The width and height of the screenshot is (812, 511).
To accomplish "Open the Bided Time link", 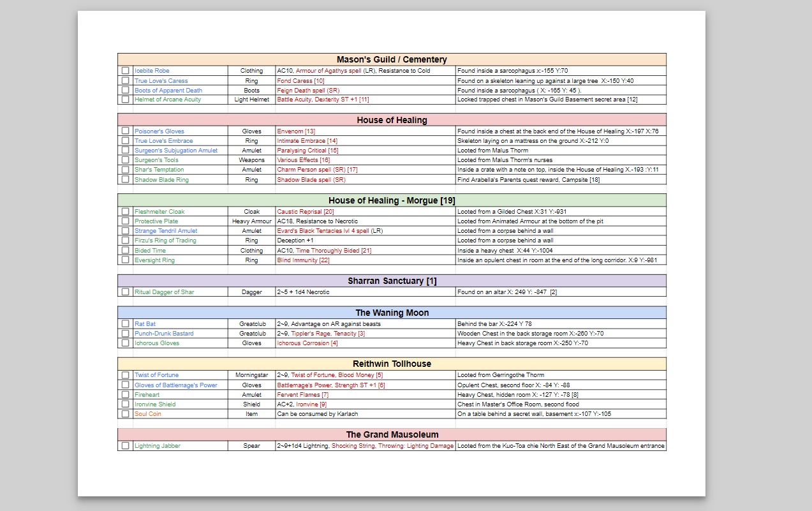I will pos(150,251).
